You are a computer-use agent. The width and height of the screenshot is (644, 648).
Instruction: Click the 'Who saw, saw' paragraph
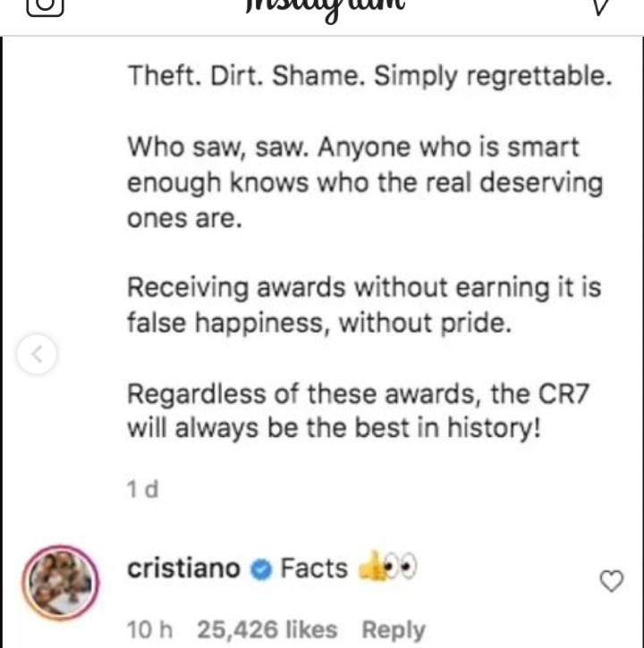click(x=365, y=182)
